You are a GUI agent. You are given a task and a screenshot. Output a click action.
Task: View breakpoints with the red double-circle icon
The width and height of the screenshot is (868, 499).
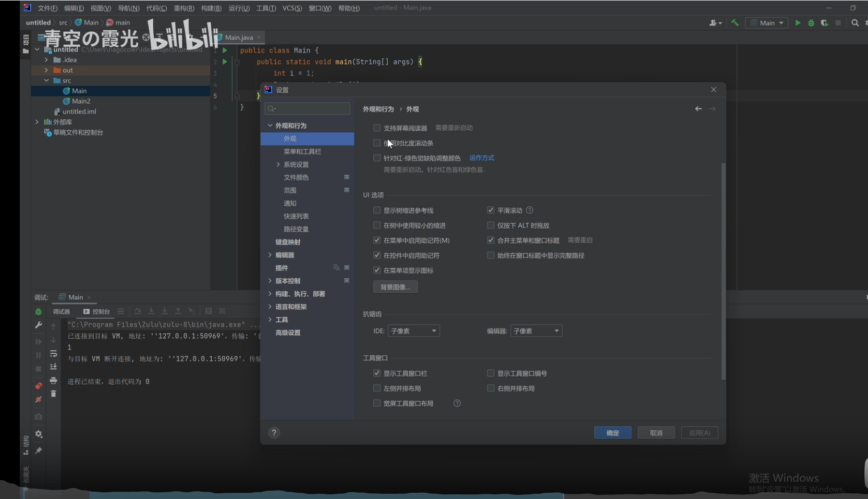39,386
